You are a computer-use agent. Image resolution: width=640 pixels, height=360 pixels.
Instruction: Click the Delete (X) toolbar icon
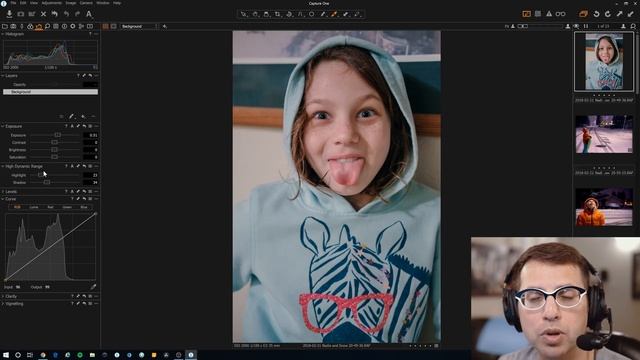43,14
